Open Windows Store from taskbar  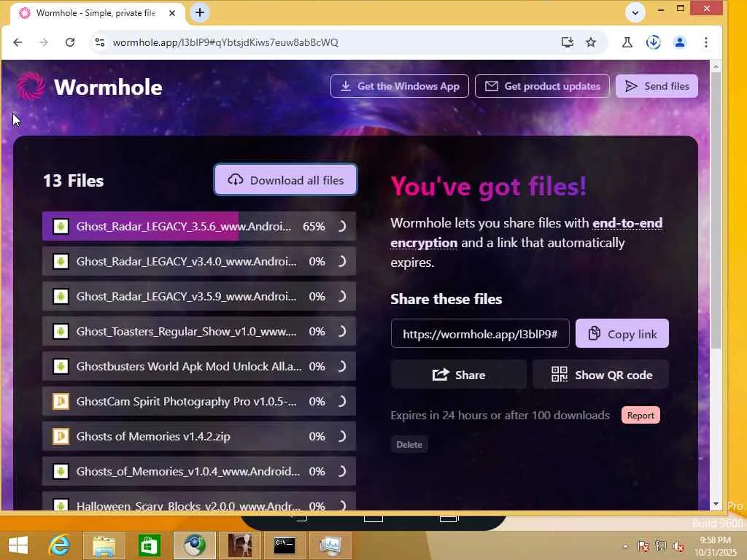click(x=149, y=545)
